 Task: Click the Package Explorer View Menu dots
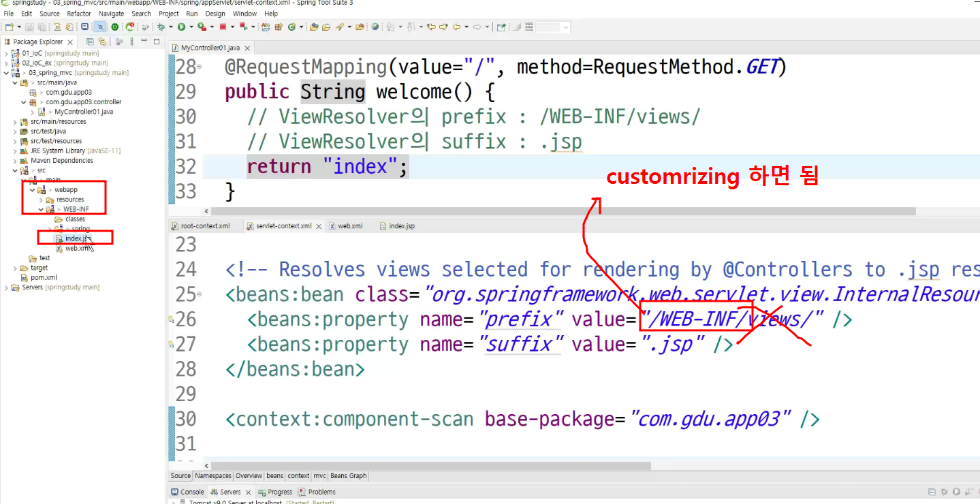[131, 42]
